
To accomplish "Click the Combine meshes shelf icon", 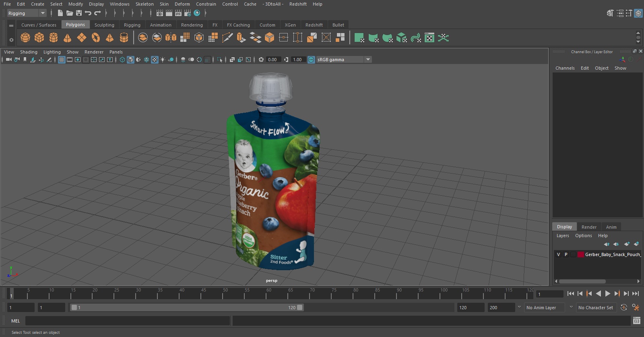I will 143,38.
